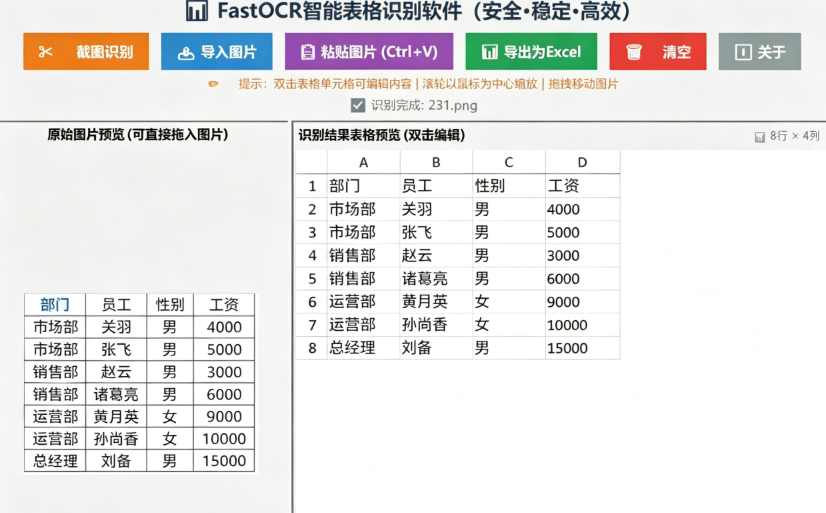
Task: Click 识别完成: 231.png status text
Action: pyautogui.click(x=424, y=105)
